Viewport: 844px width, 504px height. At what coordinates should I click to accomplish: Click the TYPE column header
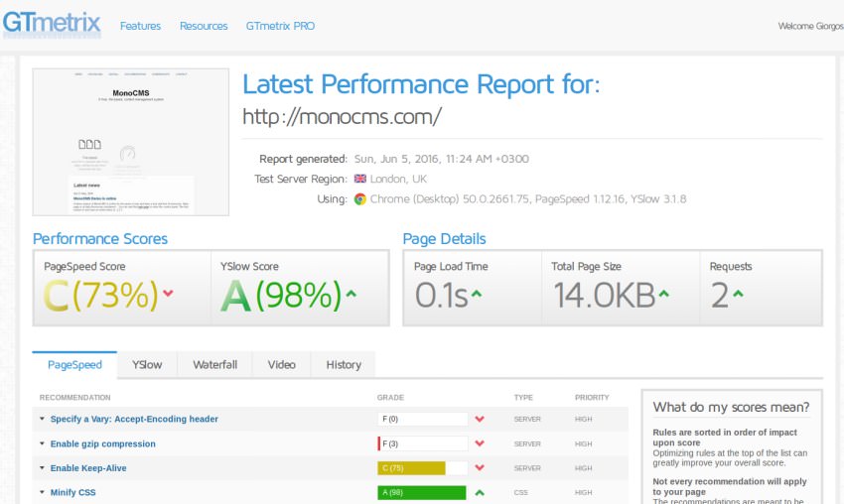point(523,398)
